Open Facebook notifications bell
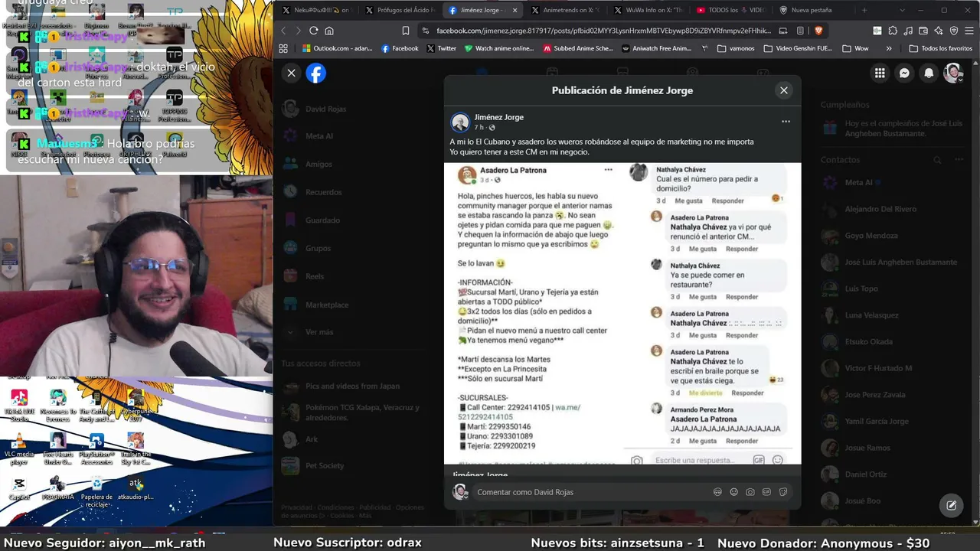Screen dimensions: 980x551 click(929, 73)
